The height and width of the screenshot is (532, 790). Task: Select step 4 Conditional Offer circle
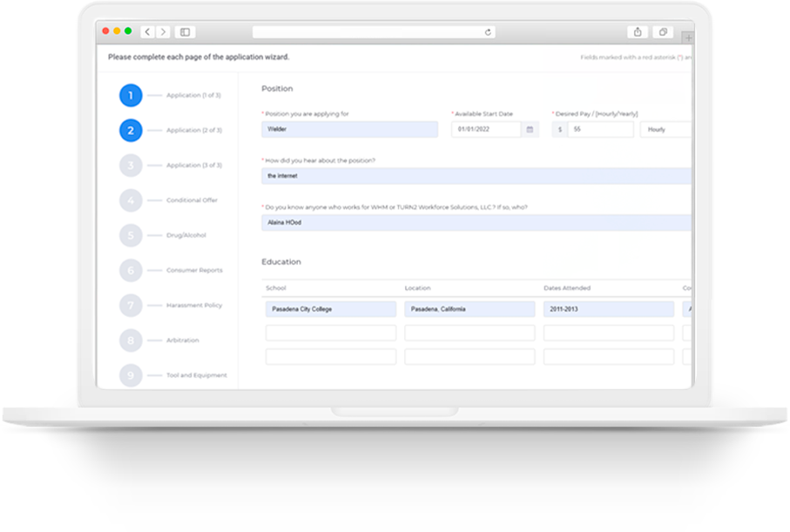[x=131, y=200]
